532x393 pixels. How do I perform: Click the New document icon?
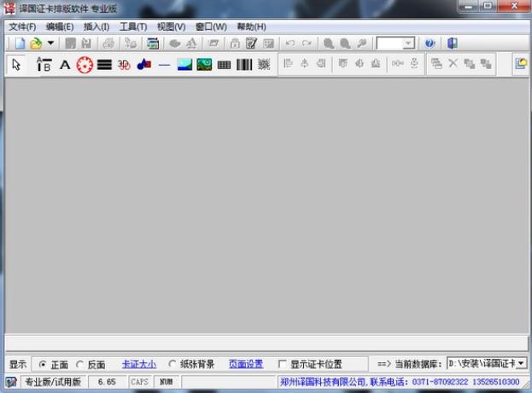coord(18,43)
